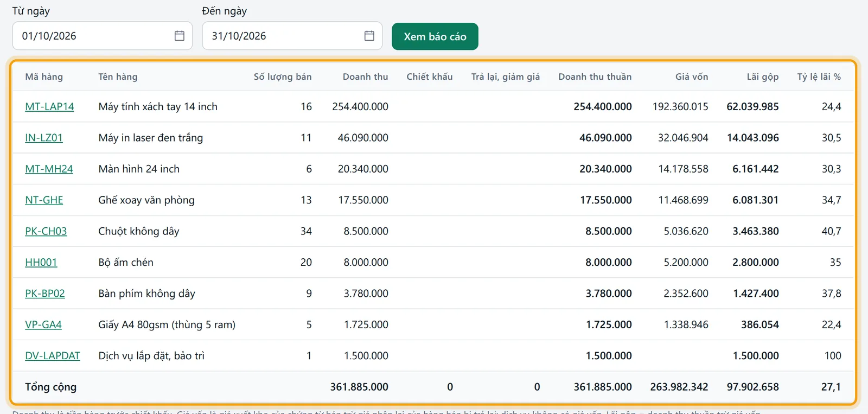The image size is (868, 414).
Task: Click the Tên hàng column header
Action: 118,77
